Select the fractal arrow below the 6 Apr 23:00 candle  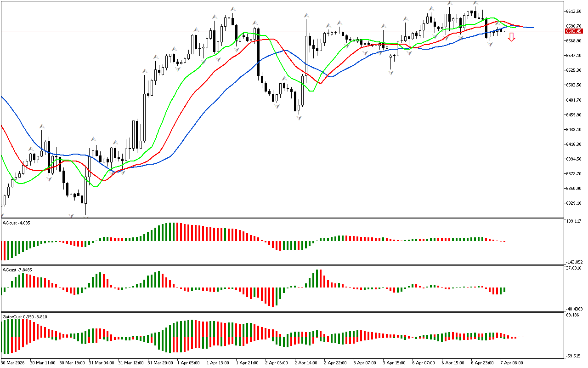[x=490, y=44]
